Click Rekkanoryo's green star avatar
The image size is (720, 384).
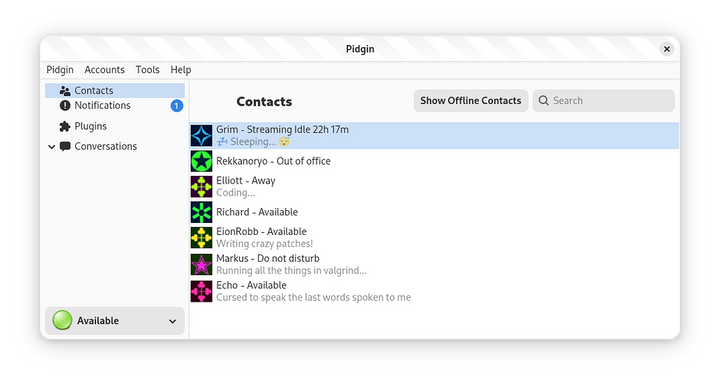tap(202, 161)
